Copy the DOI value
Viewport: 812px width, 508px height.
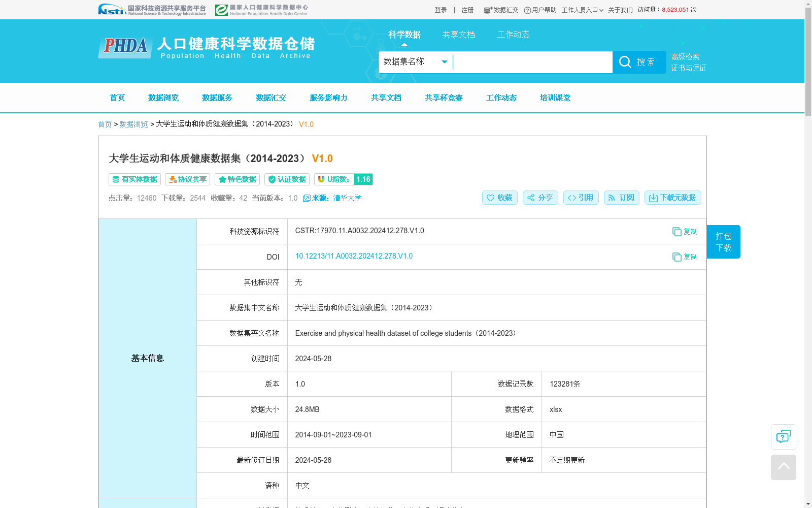pyautogui.click(x=685, y=257)
